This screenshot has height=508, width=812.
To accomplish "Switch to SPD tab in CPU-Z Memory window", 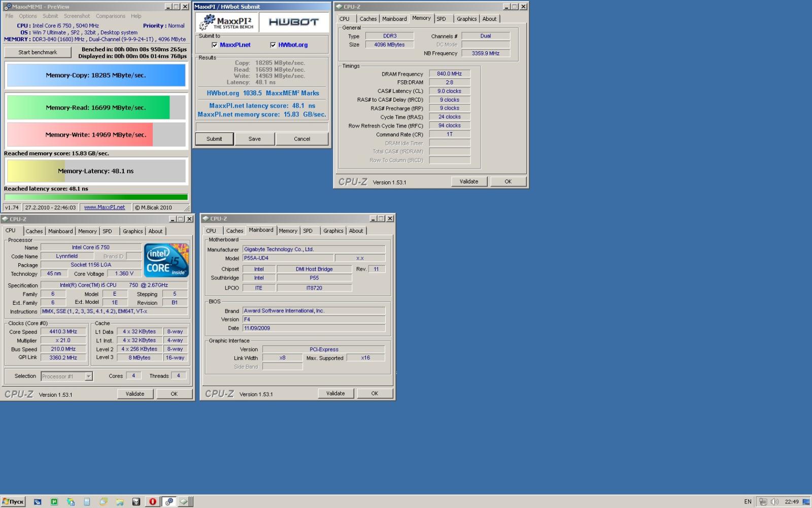I will click(442, 19).
